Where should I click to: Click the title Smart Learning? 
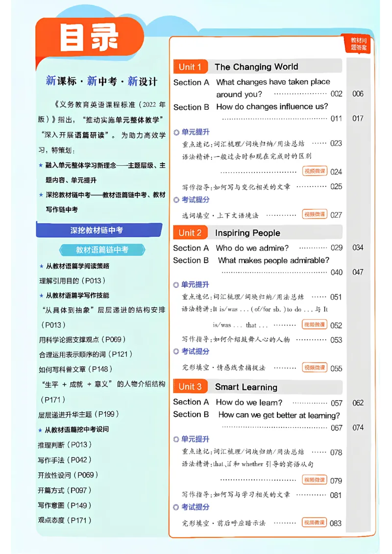246,387
